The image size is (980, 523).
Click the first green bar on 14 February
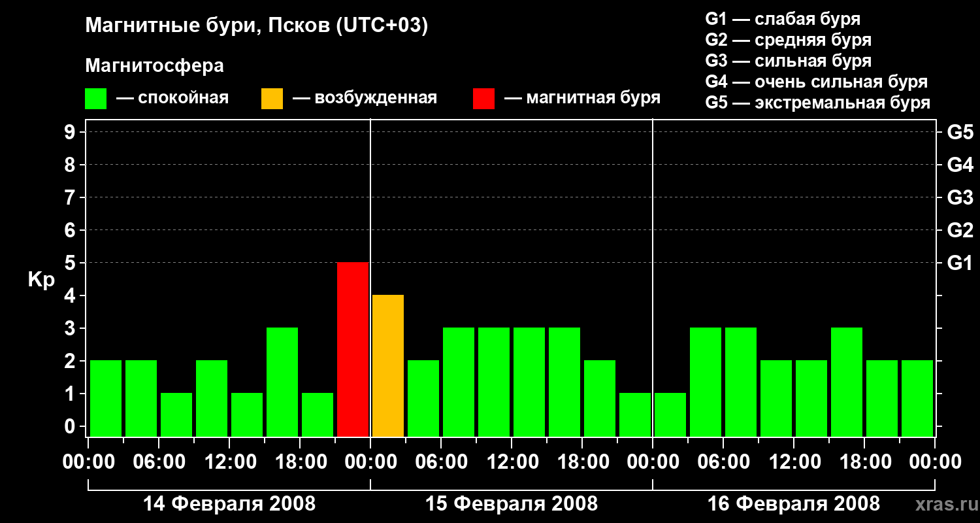point(106,398)
